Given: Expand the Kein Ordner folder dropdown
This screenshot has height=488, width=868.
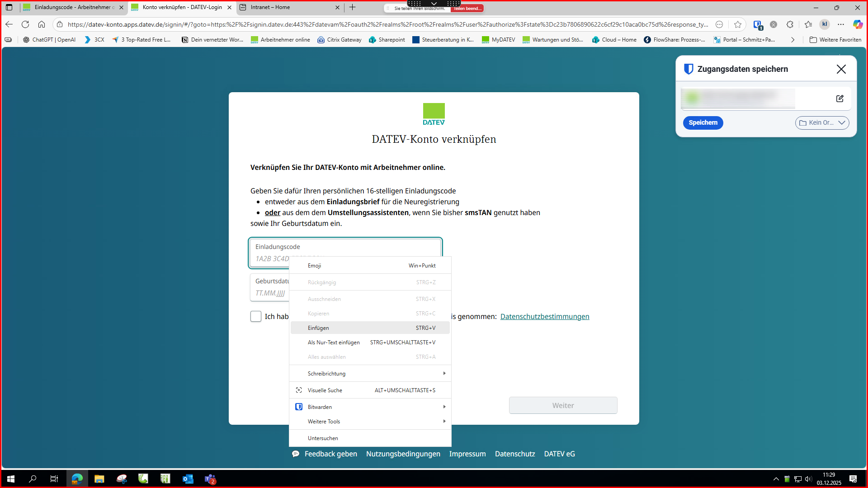Looking at the screenshot, I should tap(822, 123).
